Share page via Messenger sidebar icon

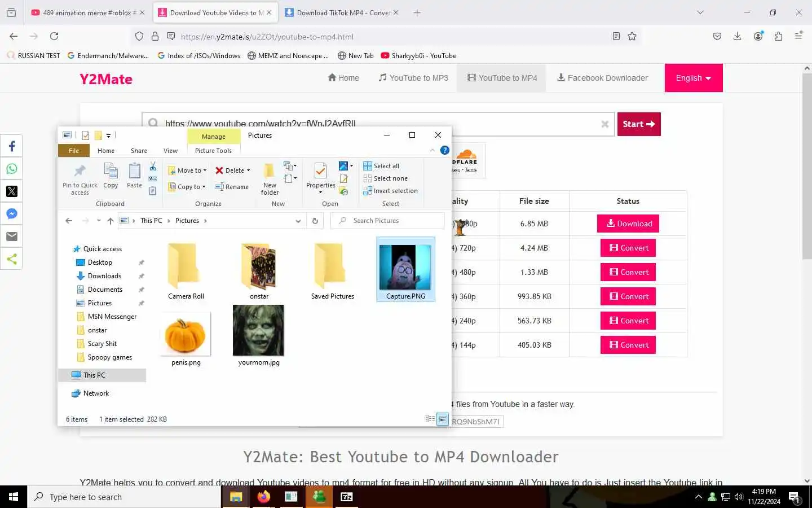(11, 214)
